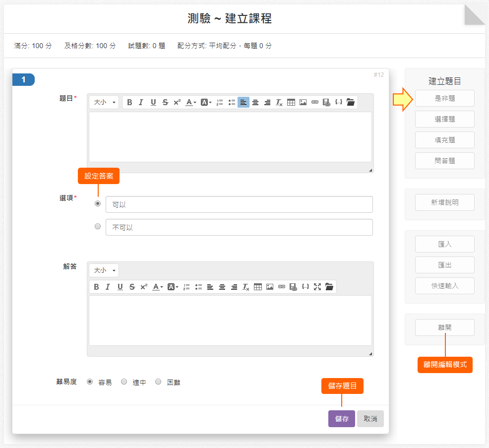The image size is (489, 448).
Task: Expand the font color dropdown in 題目 toolbar
Action: pyautogui.click(x=191, y=102)
